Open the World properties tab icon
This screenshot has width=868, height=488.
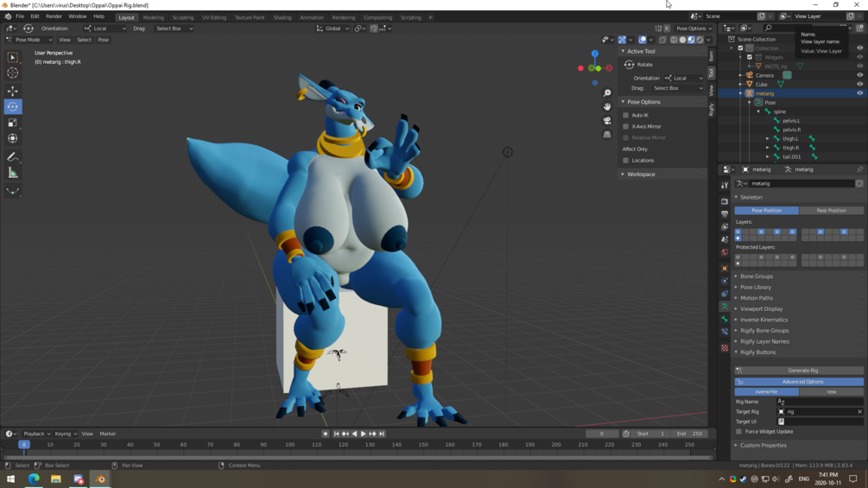pyautogui.click(x=725, y=252)
